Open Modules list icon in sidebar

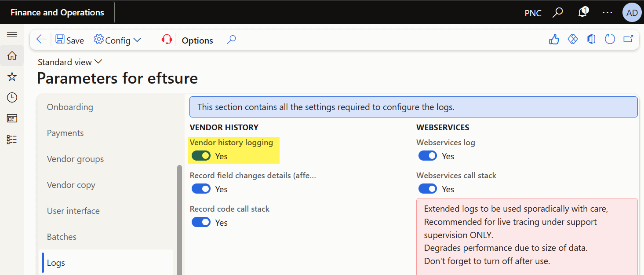click(12, 139)
